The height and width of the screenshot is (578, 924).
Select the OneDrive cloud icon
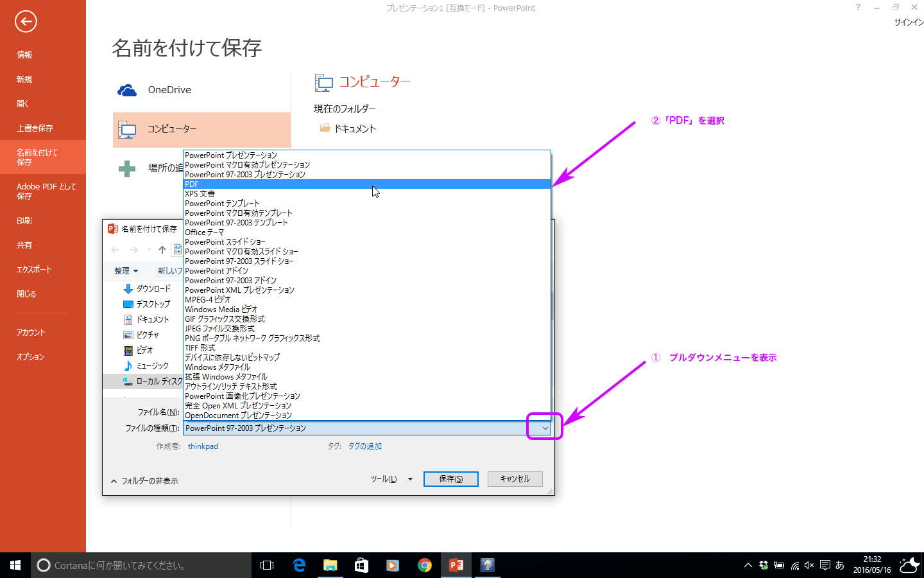[127, 91]
